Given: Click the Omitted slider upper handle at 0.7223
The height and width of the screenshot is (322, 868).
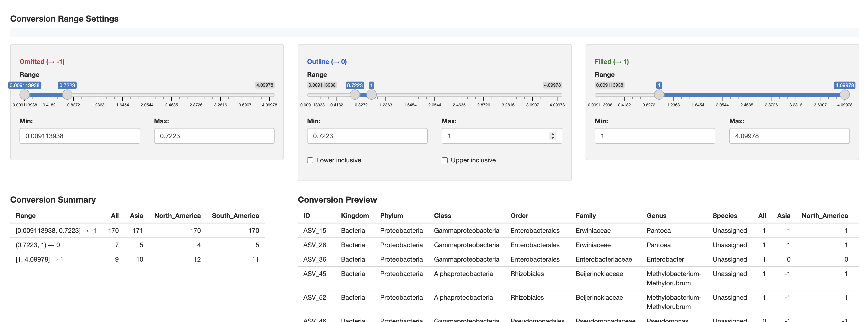Looking at the screenshot, I should coord(67,95).
